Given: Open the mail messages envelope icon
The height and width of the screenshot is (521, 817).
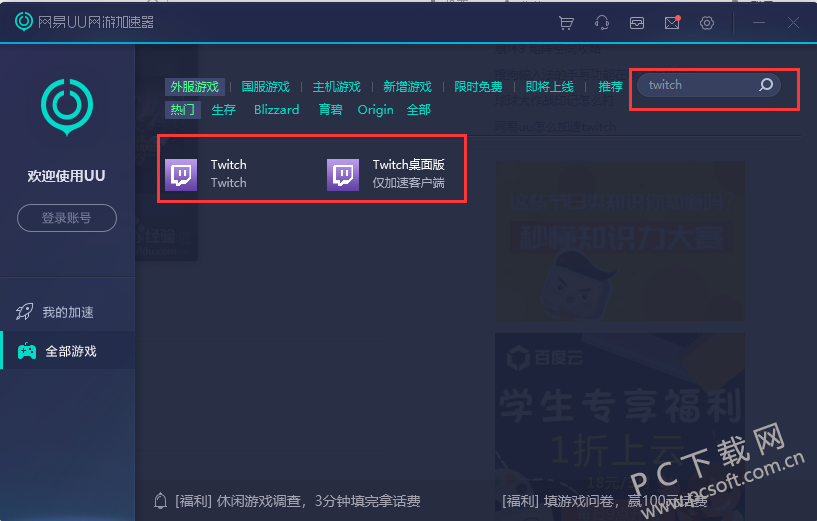Looking at the screenshot, I should tap(671, 23).
